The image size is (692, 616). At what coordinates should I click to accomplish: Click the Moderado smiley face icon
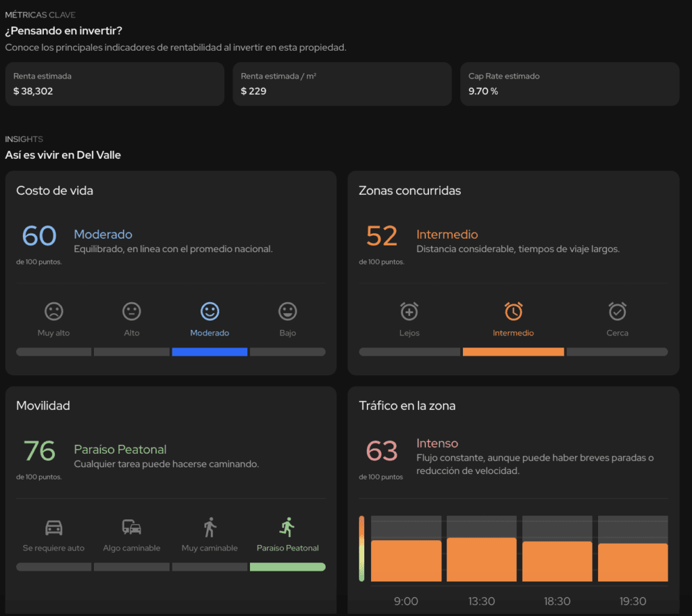pos(209,311)
